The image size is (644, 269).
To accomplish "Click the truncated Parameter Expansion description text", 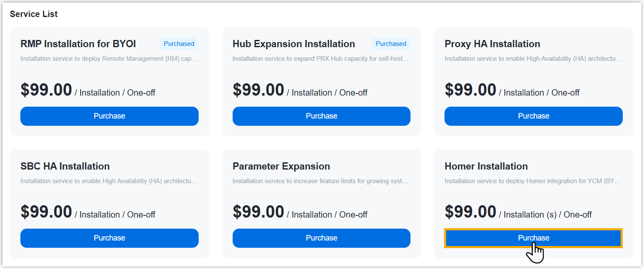I will [x=320, y=181].
